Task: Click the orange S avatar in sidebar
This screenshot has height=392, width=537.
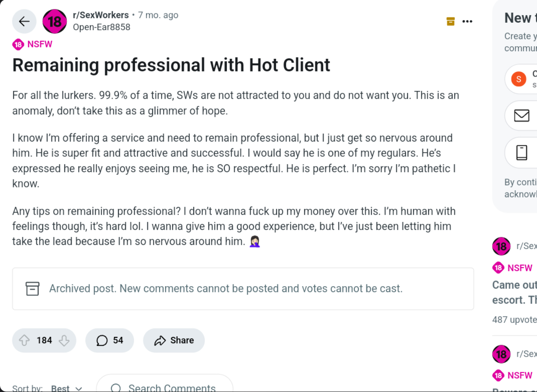Action: [x=519, y=79]
